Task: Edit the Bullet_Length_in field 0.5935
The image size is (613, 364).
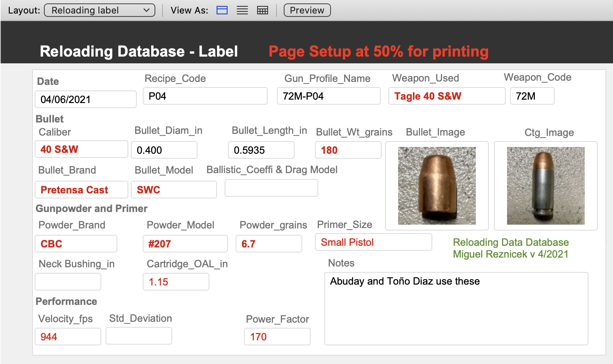Action: coord(261,150)
